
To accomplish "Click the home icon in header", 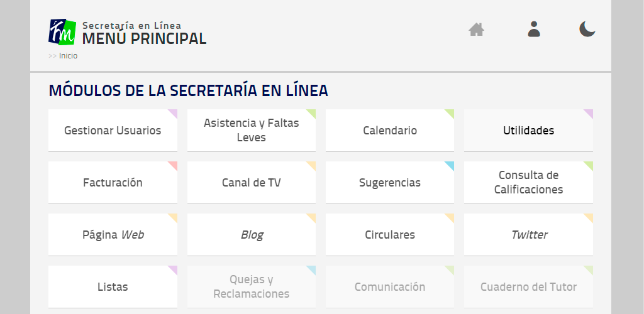I will [x=476, y=30].
